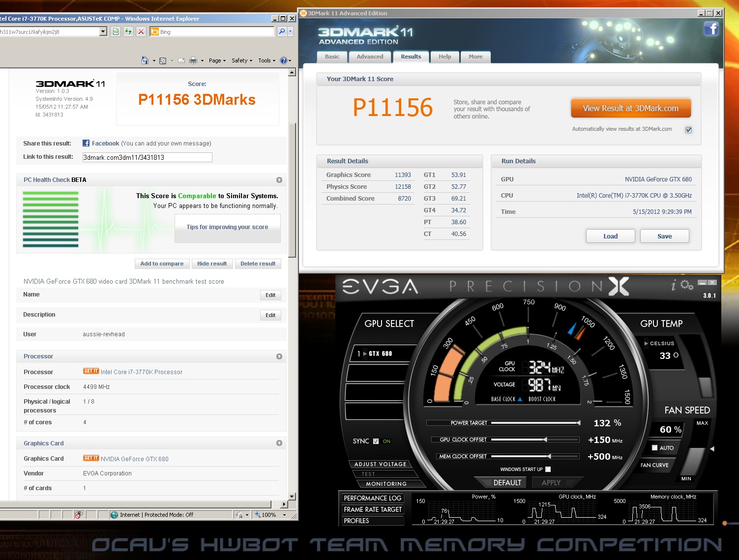Screen dimensions: 739x560
Task: Click the Delete result button
Action: coord(258,264)
